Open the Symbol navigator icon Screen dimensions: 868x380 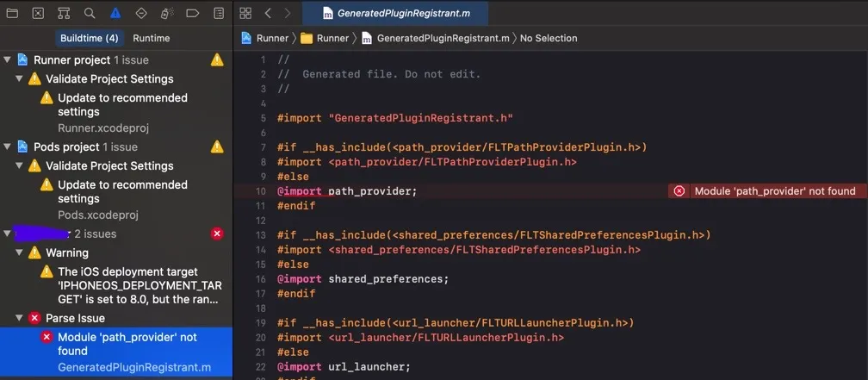[64, 13]
